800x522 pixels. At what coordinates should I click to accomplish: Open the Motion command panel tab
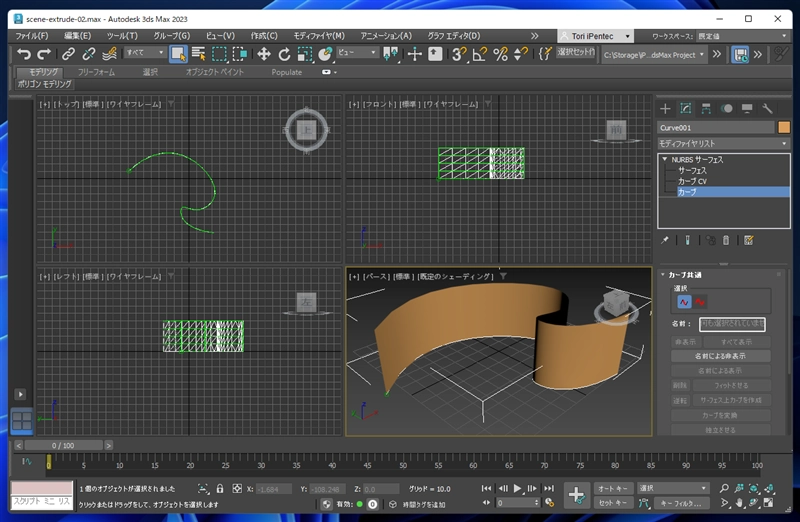tap(727, 108)
